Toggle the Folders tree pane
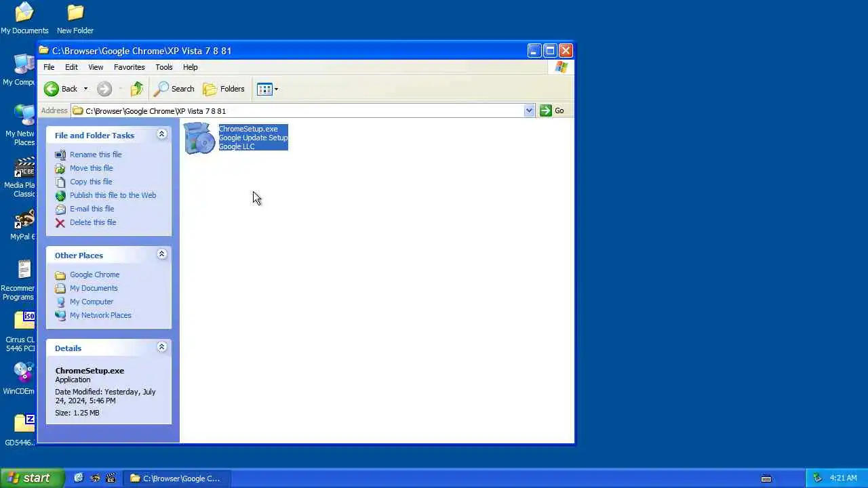868x488 pixels. point(224,89)
